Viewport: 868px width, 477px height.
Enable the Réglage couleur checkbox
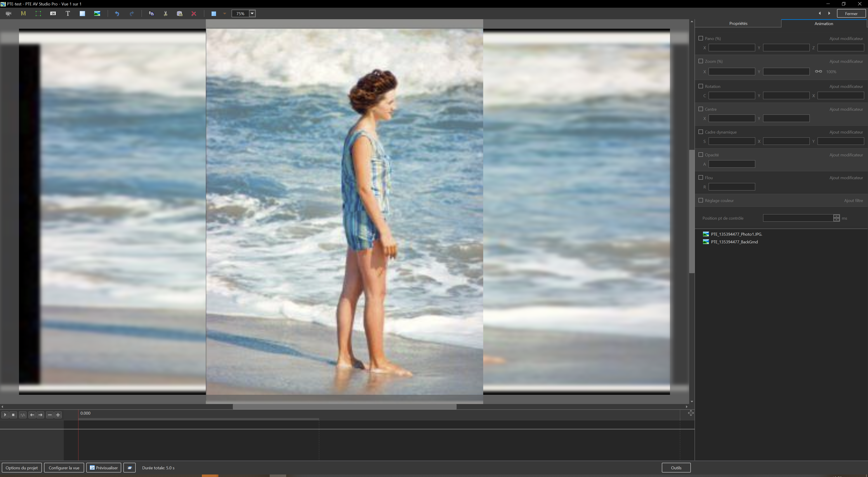[701, 200]
